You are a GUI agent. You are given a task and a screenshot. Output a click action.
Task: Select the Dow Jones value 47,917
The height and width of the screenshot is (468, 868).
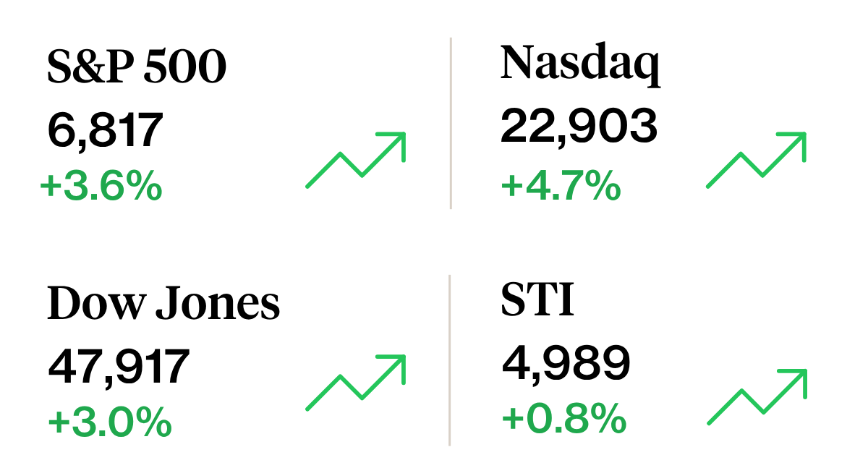pos(119,366)
